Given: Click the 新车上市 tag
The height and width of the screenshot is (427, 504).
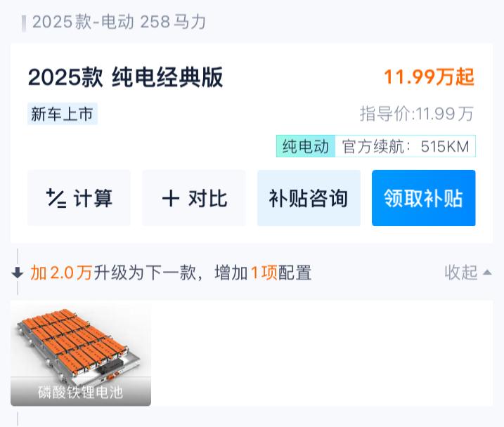Looking at the screenshot, I should [62, 114].
